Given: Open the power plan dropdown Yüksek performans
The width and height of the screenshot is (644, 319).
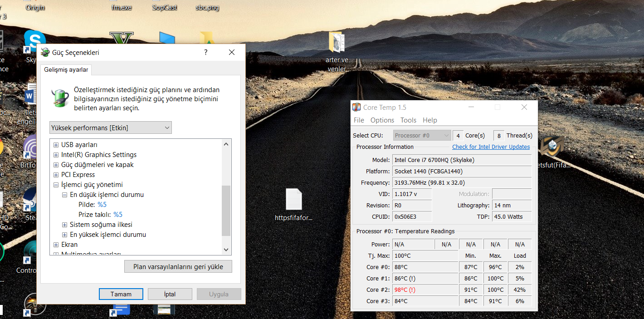Looking at the screenshot, I should point(111,128).
